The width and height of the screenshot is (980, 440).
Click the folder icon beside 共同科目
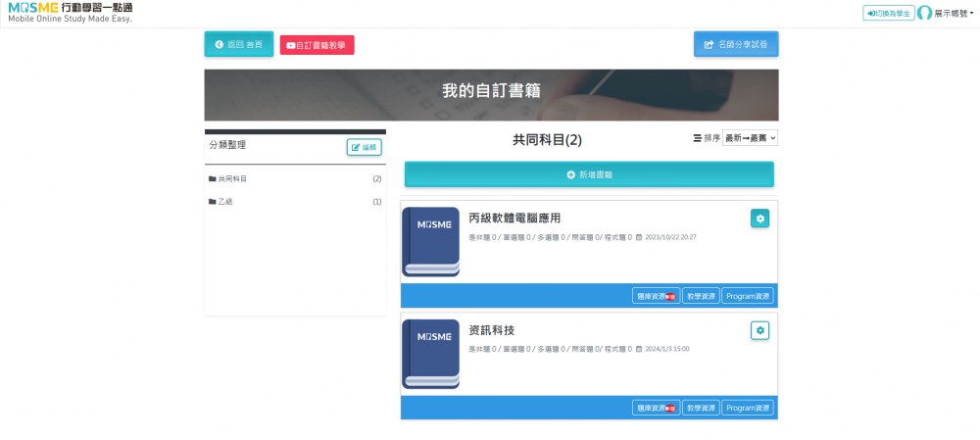pos(212,179)
